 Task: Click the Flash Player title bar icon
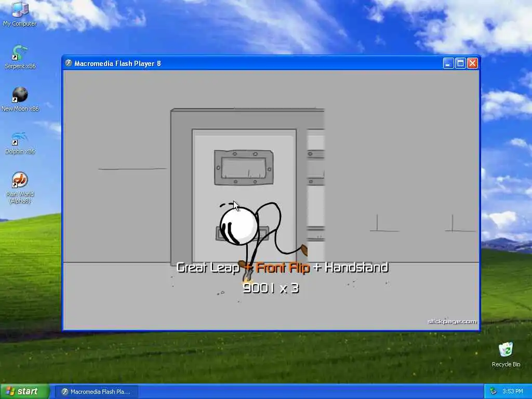coord(69,63)
